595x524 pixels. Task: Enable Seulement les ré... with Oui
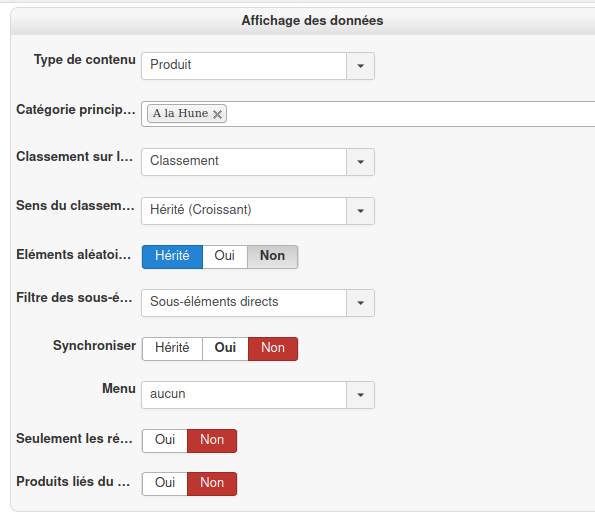pyautogui.click(x=165, y=441)
